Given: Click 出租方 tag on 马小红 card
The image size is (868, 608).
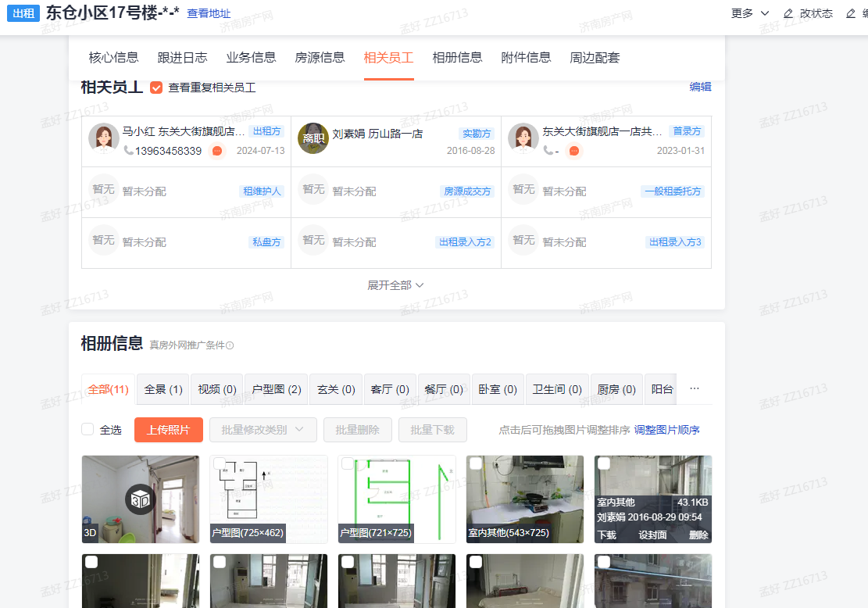Looking at the screenshot, I should click(x=267, y=131).
